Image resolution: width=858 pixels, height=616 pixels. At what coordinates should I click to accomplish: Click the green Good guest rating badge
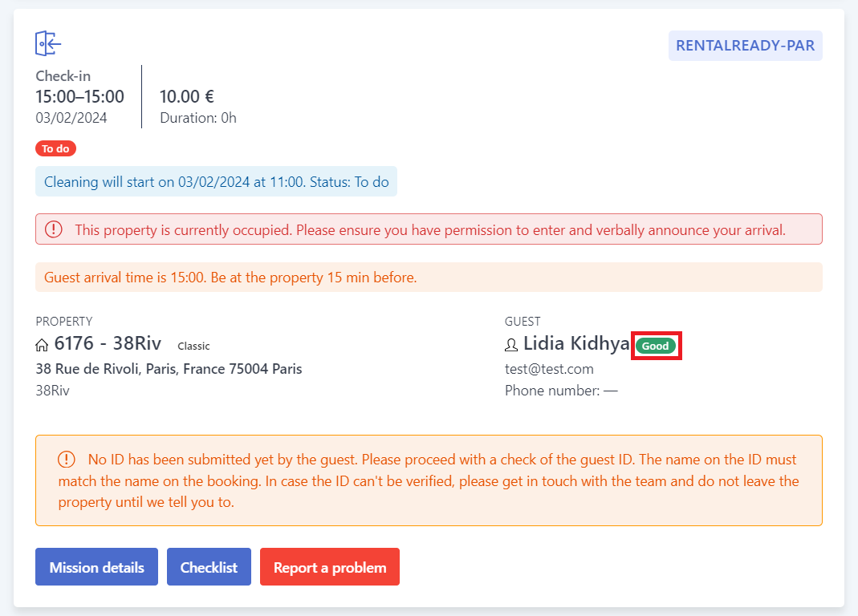coord(656,346)
